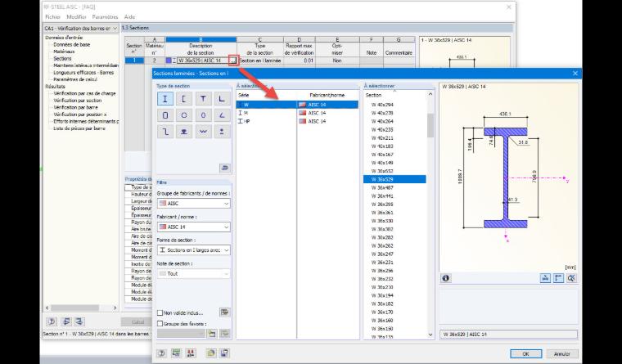Image resolution: width=622 pixels, height=364 pixels.
Task: Select the corrugated sheet section type icon
Action: point(203,132)
